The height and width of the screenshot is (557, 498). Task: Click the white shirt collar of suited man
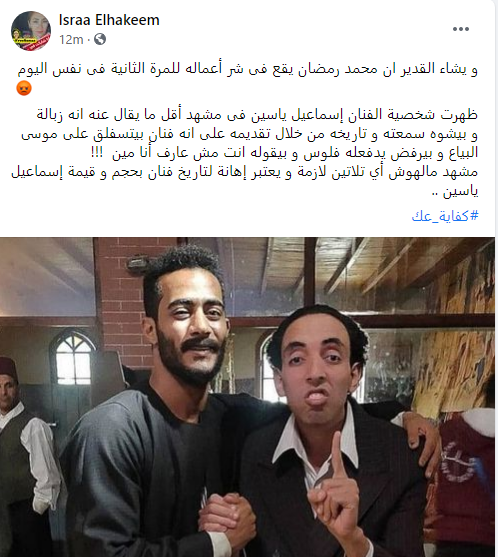pyautogui.click(x=314, y=442)
